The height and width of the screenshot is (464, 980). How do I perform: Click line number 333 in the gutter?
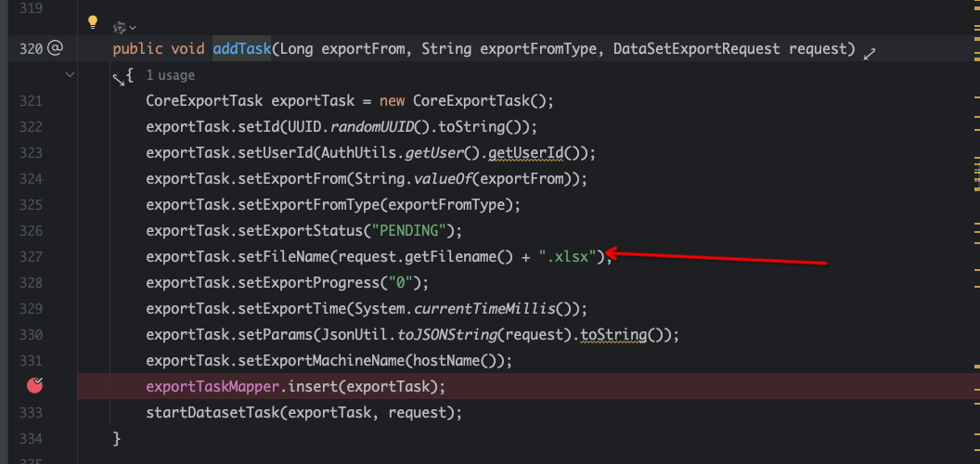31,412
